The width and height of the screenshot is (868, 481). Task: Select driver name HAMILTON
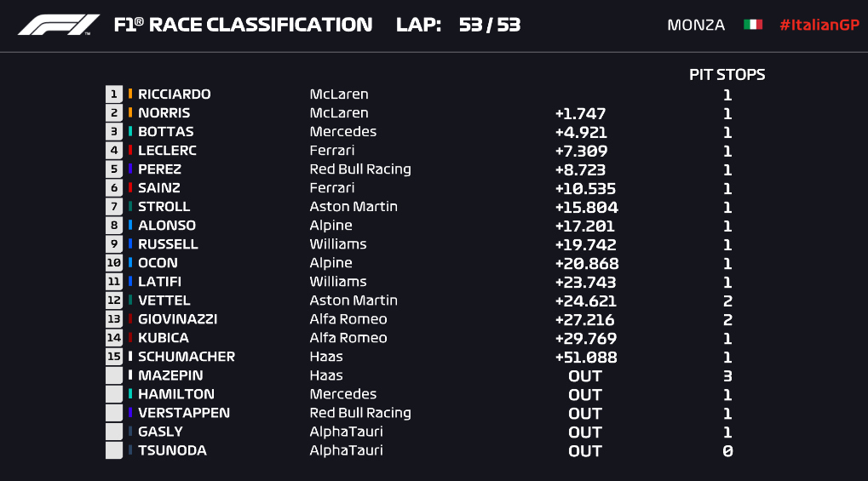tap(176, 394)
